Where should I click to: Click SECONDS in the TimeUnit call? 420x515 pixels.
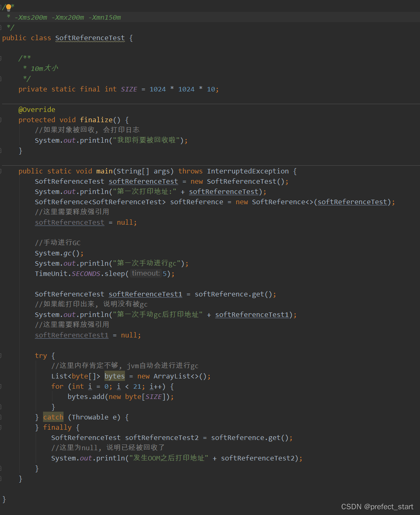[86, 273]
